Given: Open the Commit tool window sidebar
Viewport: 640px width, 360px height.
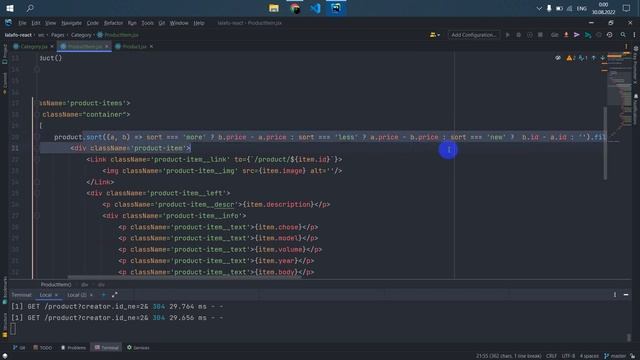Looking at the screenshot, I should click(4, 83).
